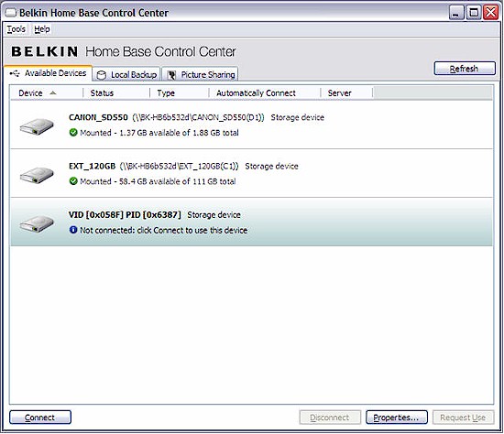Click the blue info icon next to Not connected

pyautogui.click(x=73, y=230)
